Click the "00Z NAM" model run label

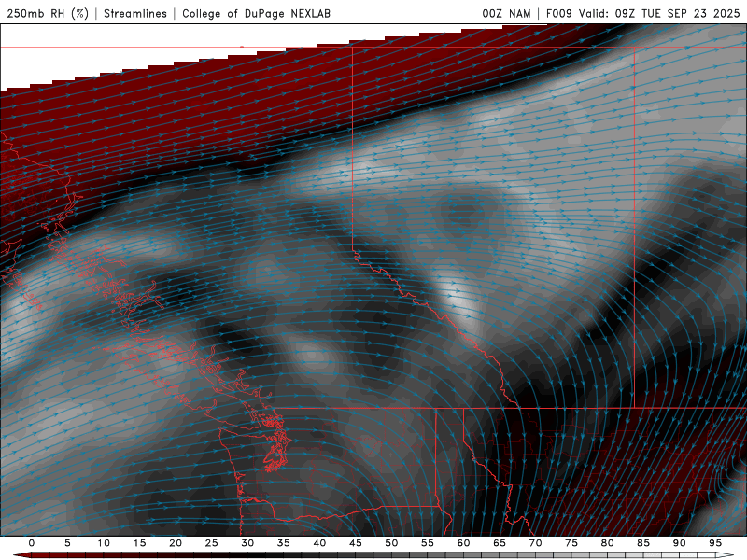[x=506, y=13]
